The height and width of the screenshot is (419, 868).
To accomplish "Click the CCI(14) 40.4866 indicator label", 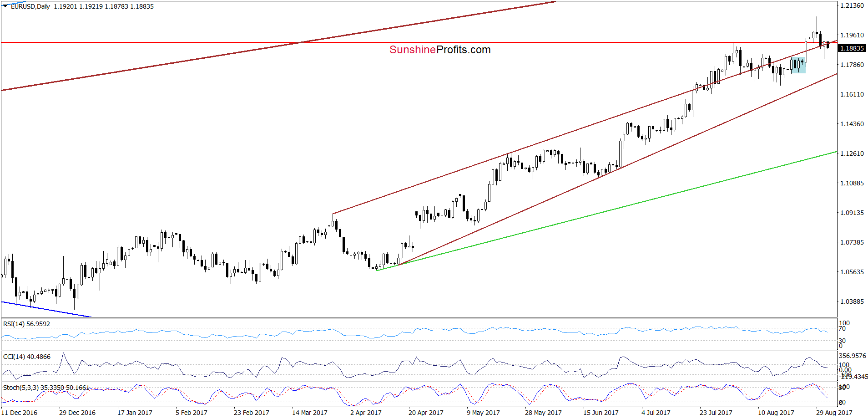I will click(27, 357).
